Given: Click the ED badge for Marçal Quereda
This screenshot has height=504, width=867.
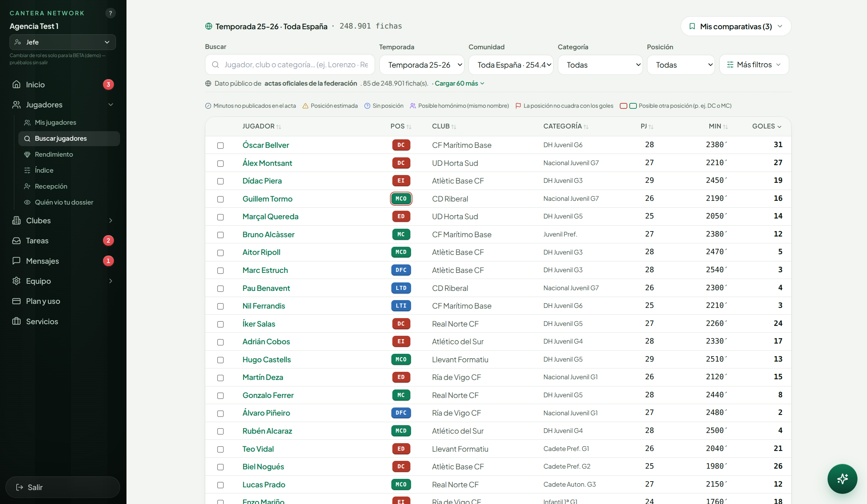Looking at the screenshot, I should [x=401, y=216].
